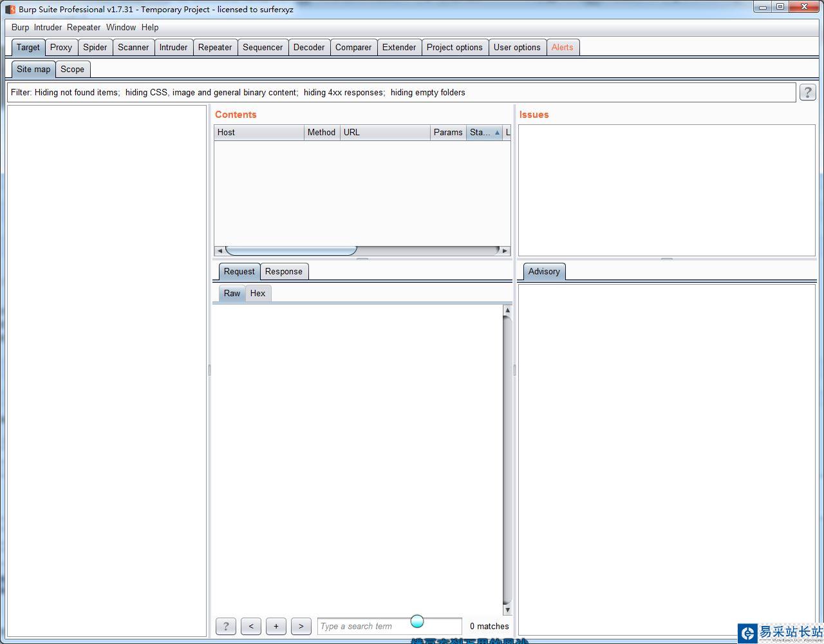The image size is (824, 644).
Task: Focus the search term input field
Action: click(x=389, y=626)
